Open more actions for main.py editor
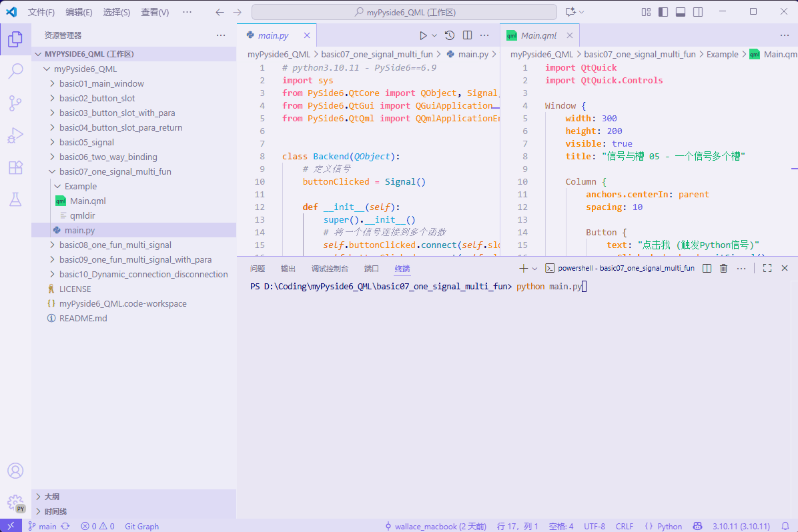The height and width of the screenshot is (532, 798). click(484, 35)
